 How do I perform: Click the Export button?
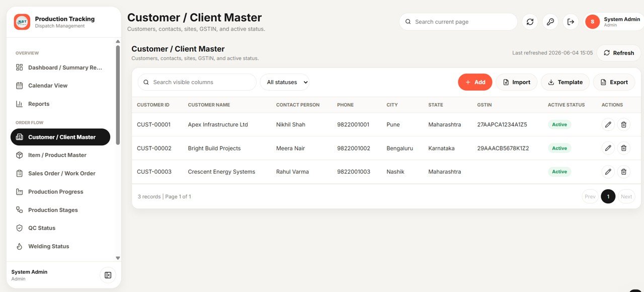[x=614, y=82]
